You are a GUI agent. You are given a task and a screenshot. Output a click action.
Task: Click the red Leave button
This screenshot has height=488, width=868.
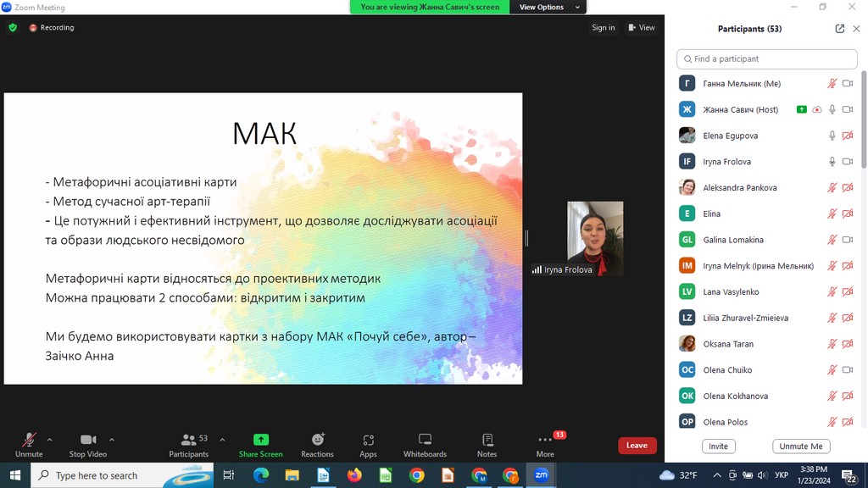pos(637,446)
